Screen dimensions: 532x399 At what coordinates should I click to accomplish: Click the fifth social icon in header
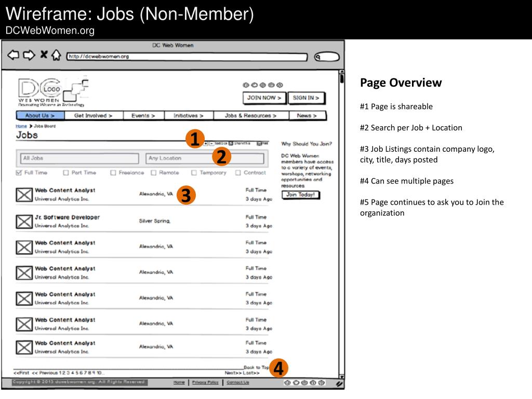279,85
